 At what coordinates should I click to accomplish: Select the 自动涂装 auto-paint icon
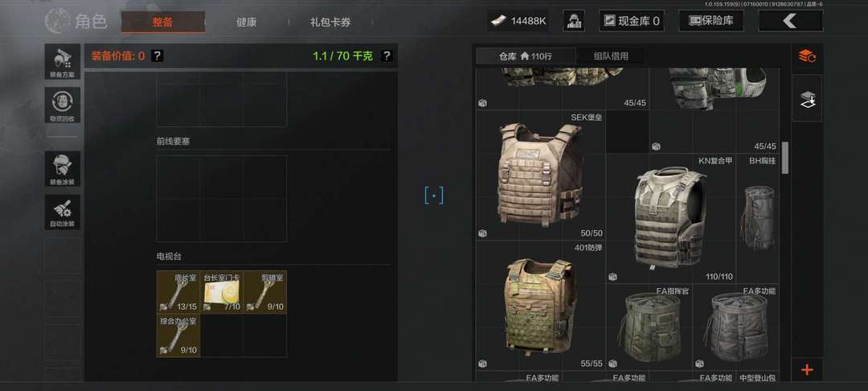tap(63, 212)
